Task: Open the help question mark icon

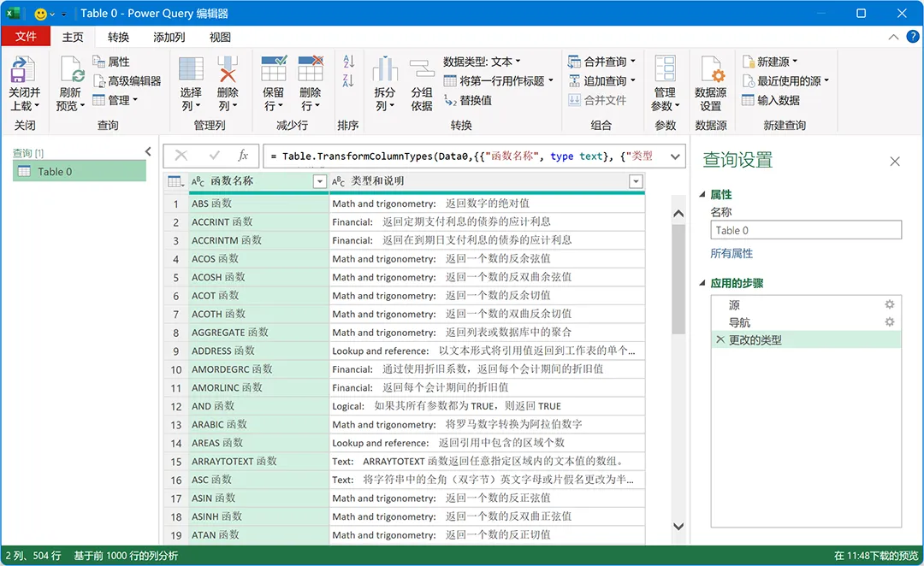Action: (x=912, y=37)
